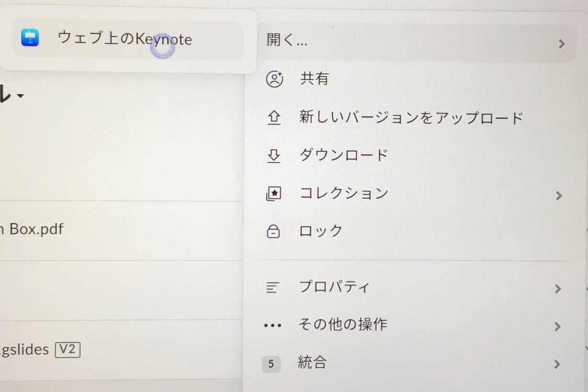
Task: Open the Box.pdf file
Action: coord(31,229)
